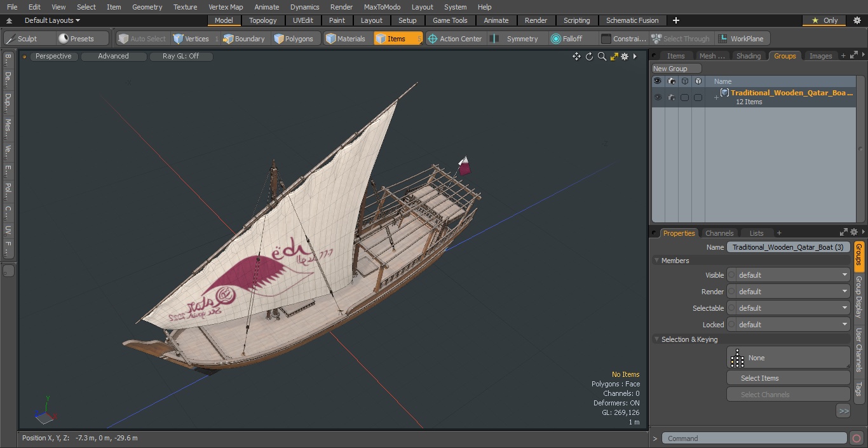Click the Visible channel circle toggle
The width and height of the screenshot is (868, 448).
(x=731, y=275)
